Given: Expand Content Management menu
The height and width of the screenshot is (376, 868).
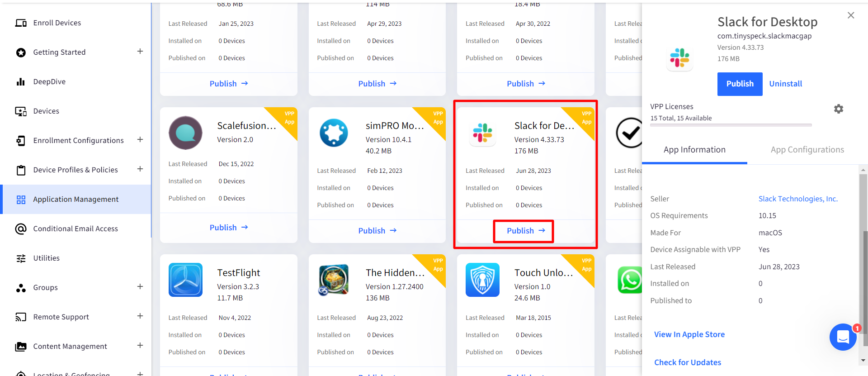Looking at the screenshot, I should coord(140,346).
